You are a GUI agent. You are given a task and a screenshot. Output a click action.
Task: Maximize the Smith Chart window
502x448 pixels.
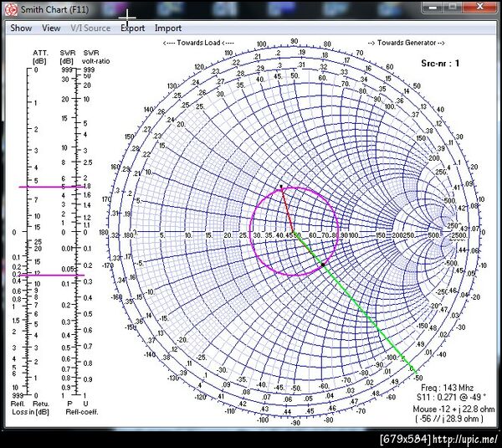point(453,7)
